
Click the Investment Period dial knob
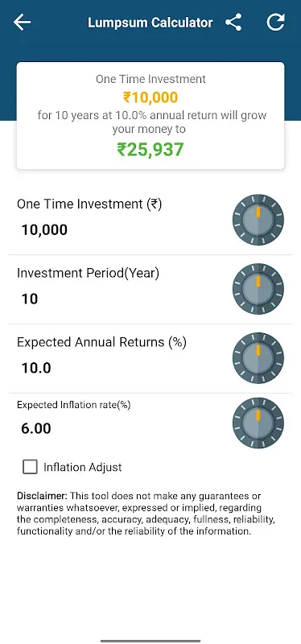[x=258, y=289]
